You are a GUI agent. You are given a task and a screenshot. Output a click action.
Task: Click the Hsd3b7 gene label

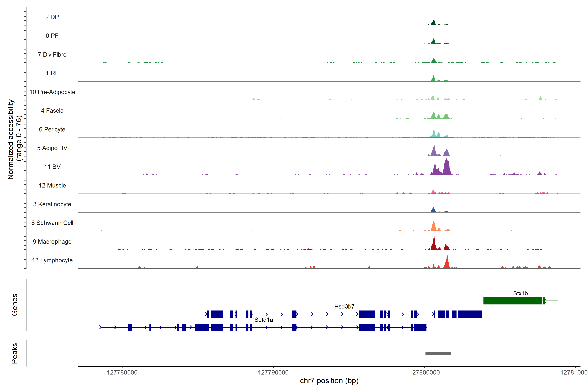pyautogui.click(x=344, y=307)
